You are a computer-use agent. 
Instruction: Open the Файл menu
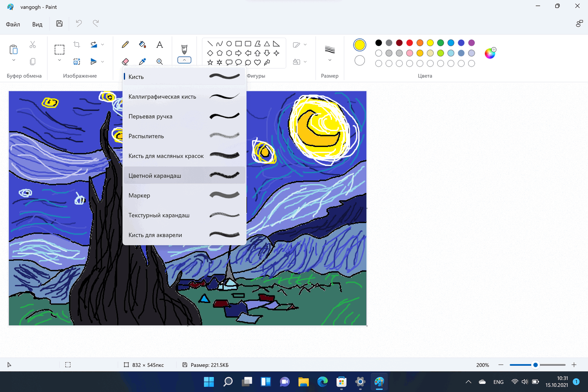pos(13,24)
